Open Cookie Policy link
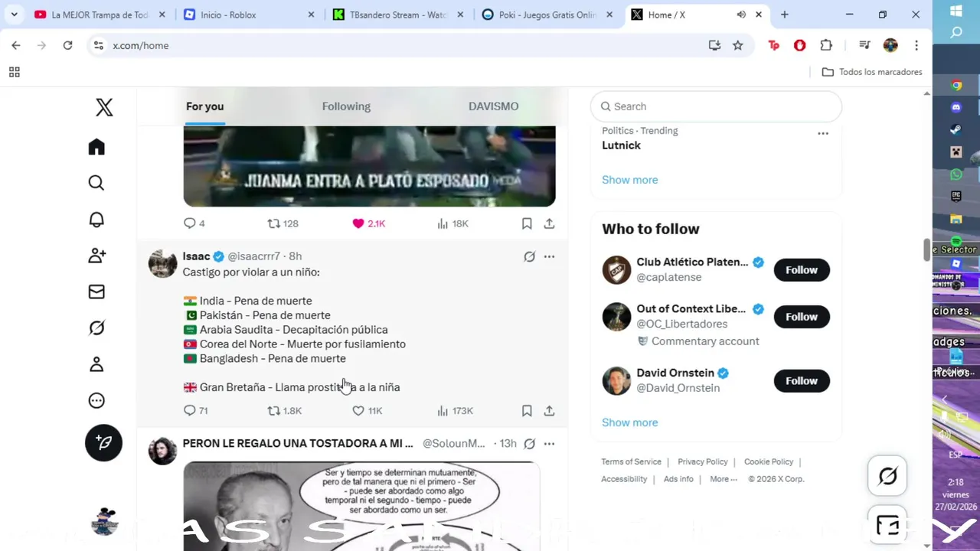This screenshot has height=551, width=980. (769, 461)
